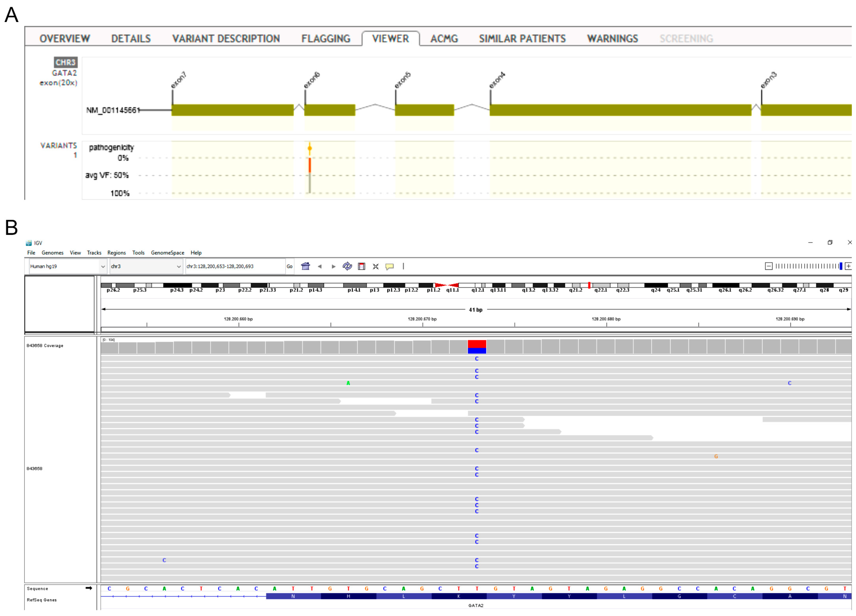Open the Tracks menu
The width and height of the screenshot is (856, 616).
click(94, 253)
